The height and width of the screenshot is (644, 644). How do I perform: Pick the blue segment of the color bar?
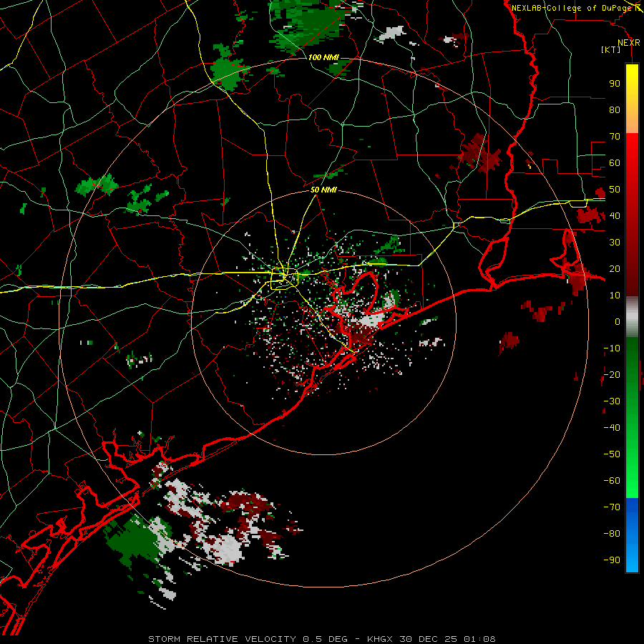coord(632,535)
